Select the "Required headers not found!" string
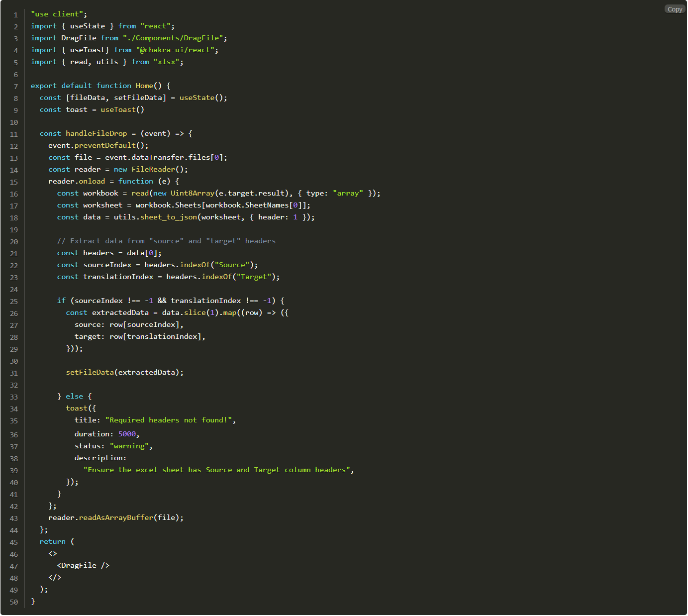This screenshot has height=616, width=688. (x=169, y=420)
